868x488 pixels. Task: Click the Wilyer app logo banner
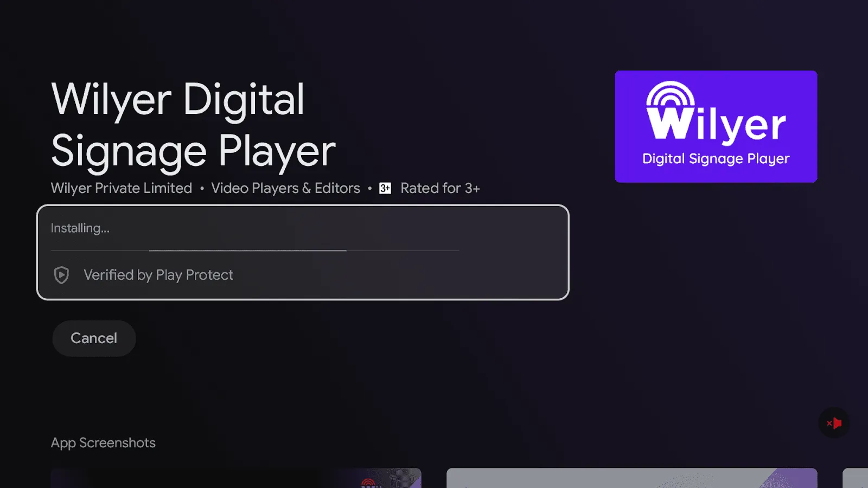716,126
